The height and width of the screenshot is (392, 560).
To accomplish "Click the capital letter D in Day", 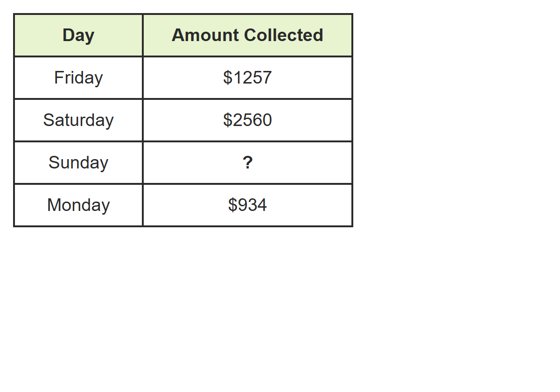I will pos(68,35).
